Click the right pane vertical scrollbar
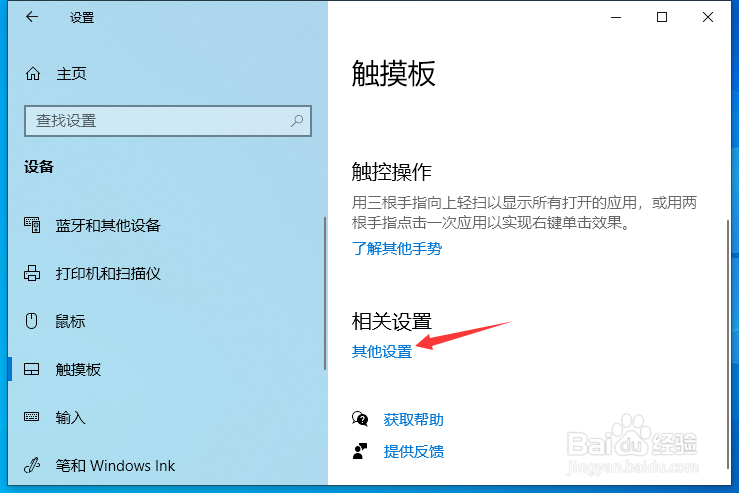Image resolution: width=739 pixels, height=493 pixels. coord(728,344)
